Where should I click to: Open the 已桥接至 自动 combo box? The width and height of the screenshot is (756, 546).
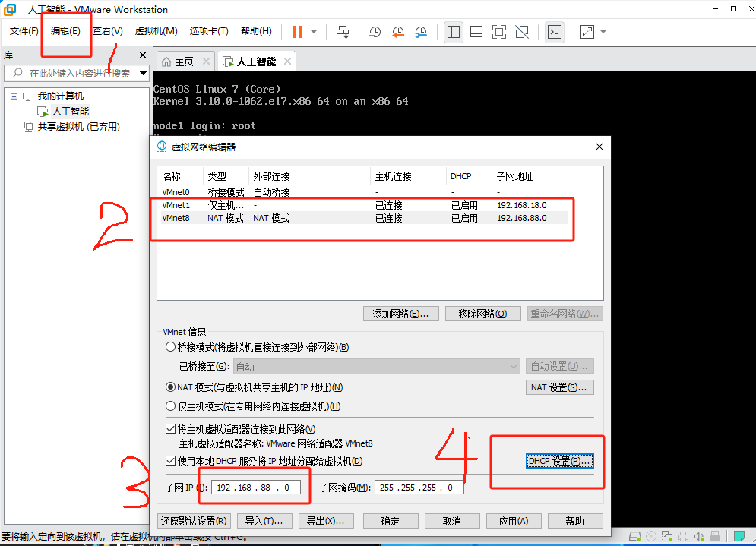(377, 366)
